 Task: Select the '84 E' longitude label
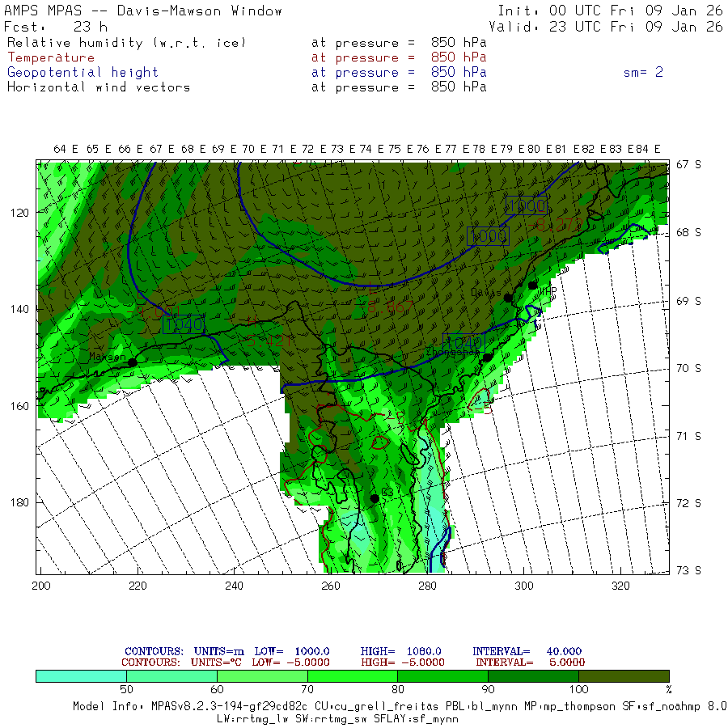pos(648,149)
